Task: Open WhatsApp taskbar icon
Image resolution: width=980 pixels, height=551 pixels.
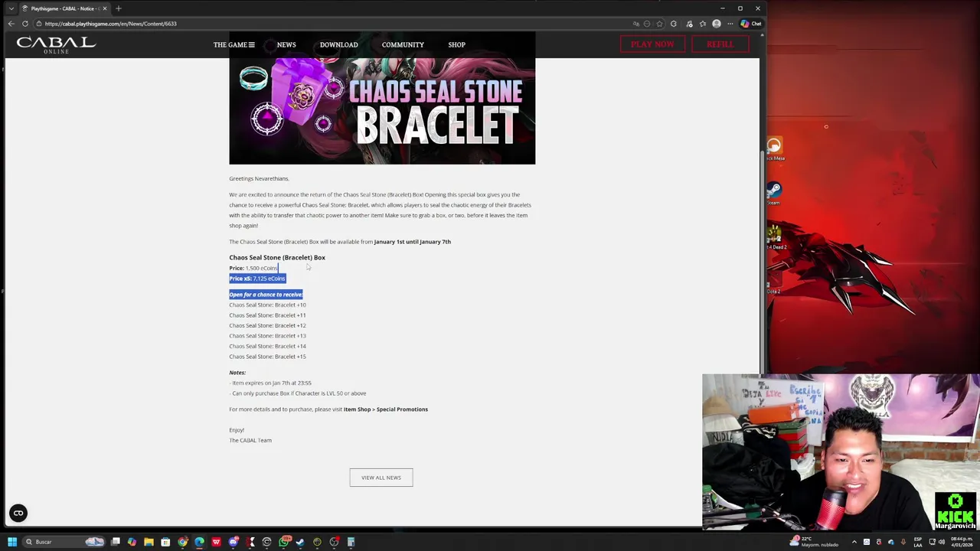Action: (x=284, y=542)
